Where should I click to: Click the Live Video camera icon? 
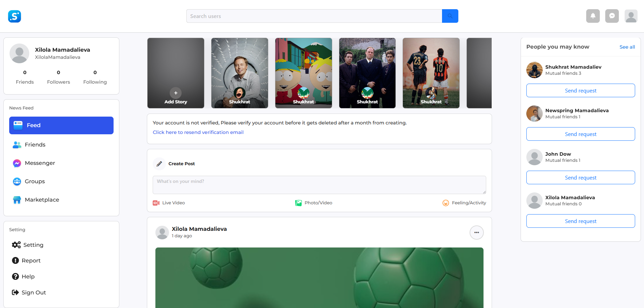156,203
